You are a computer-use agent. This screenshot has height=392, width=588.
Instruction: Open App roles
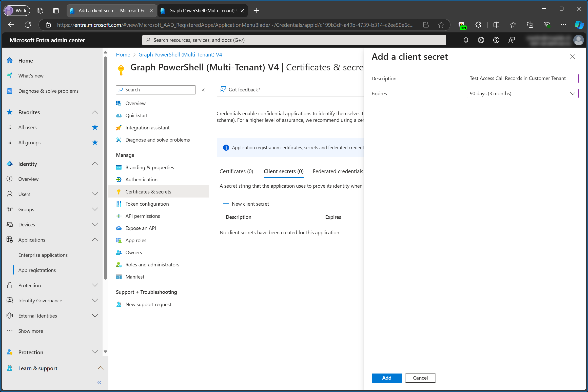tap(136, 240)
